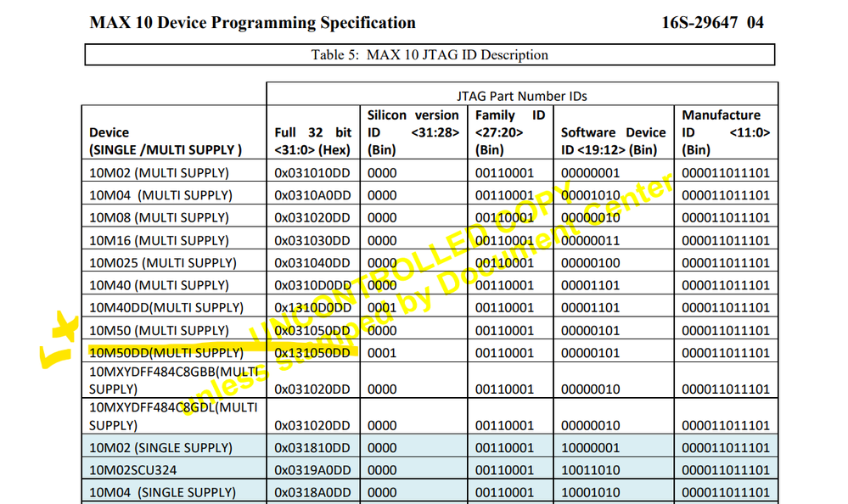Viewport: 848px width, 504px height.
Task: Click the '10MXYDFF484C8GDL(MULTI SUPPLY)' device cell
Action: pyautogui.click(x=174, y=417)
